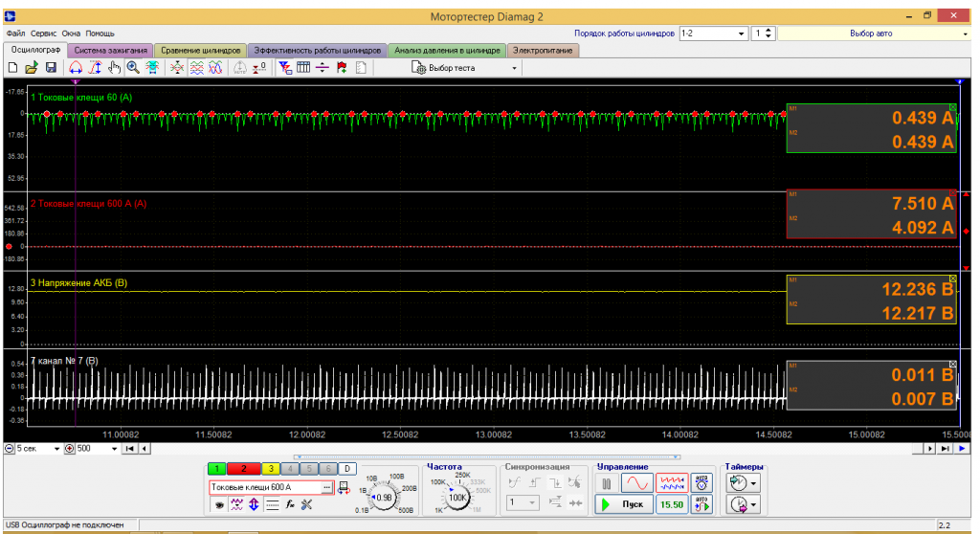The width and height of the screenshot is (980, 534).
Task: Click the horizontal lines channel icon
Action: pyautogui.click(x=272, y=504)
